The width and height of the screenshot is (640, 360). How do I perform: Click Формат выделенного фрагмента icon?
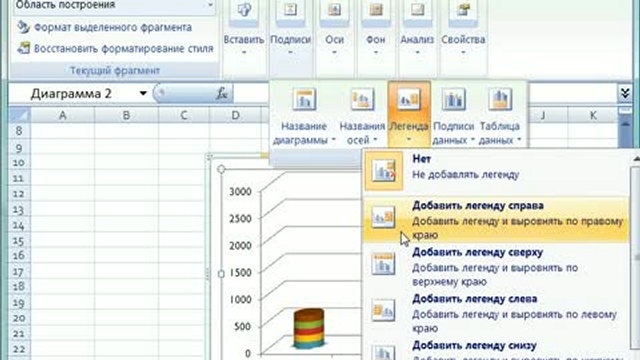24,27
